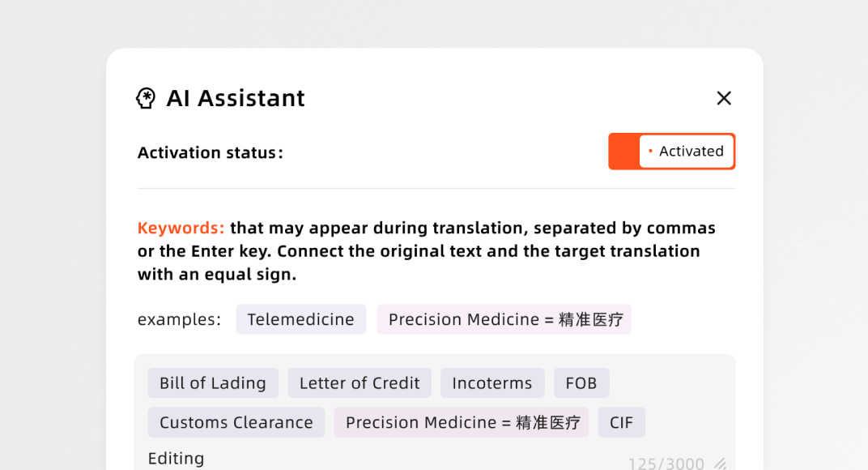Click the Letter of Credit keyword tag
Viewport: 868px width, 470px height.
click(x=360, y=383)
